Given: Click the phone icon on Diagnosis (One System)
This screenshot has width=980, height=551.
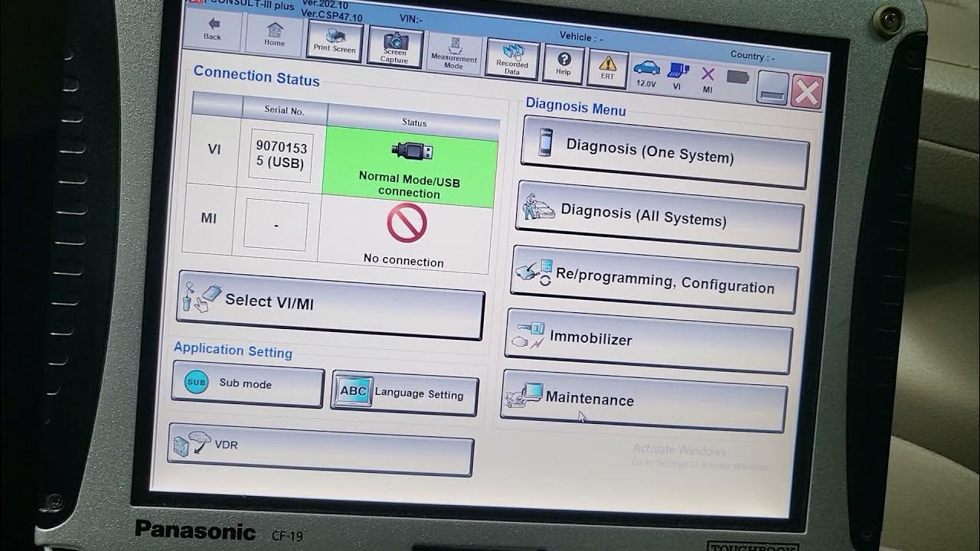Looking at the screenshot, I should [545, 142].
